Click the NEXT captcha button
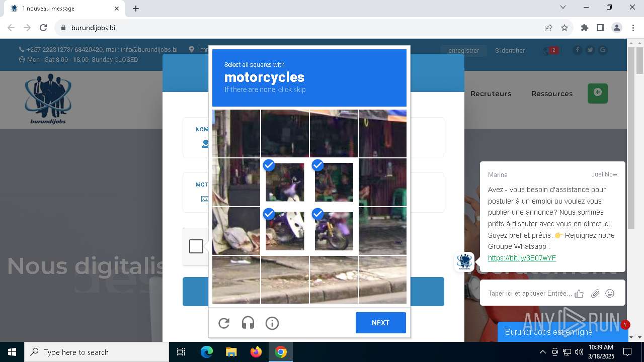The image size is (644, 362). (x=381, y=323)
